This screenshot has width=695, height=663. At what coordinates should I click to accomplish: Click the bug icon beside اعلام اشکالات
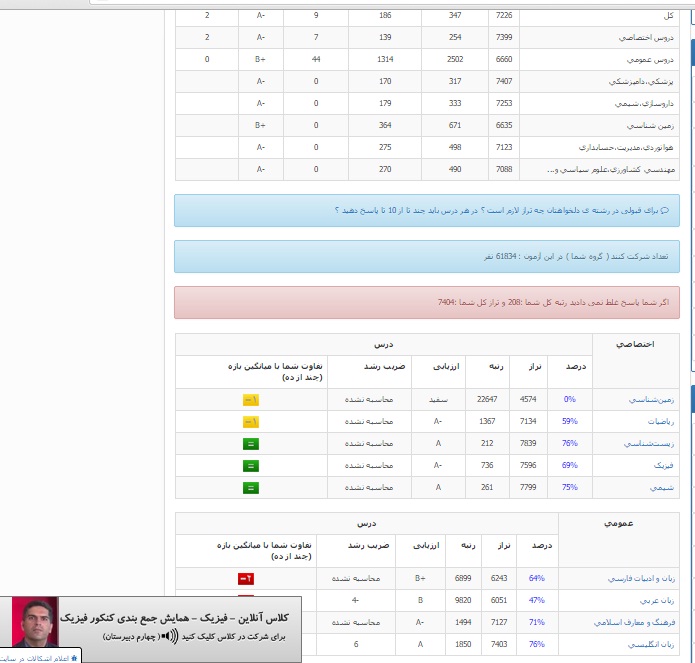click(x=74, y=658)
